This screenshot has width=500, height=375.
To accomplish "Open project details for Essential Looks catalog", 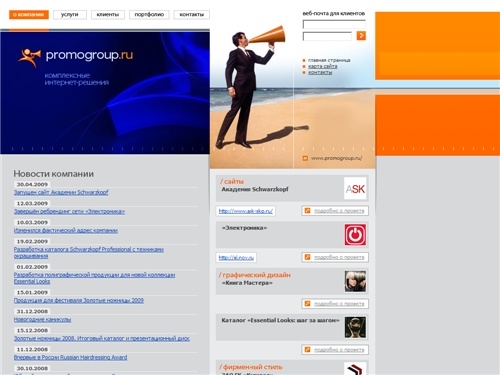I will coord(335,350).
